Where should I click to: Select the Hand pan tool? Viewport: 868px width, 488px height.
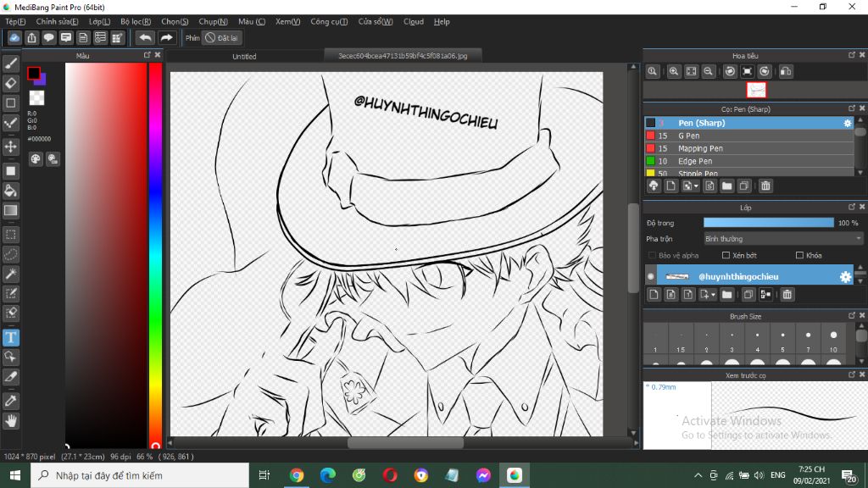[x=11, y=421]
